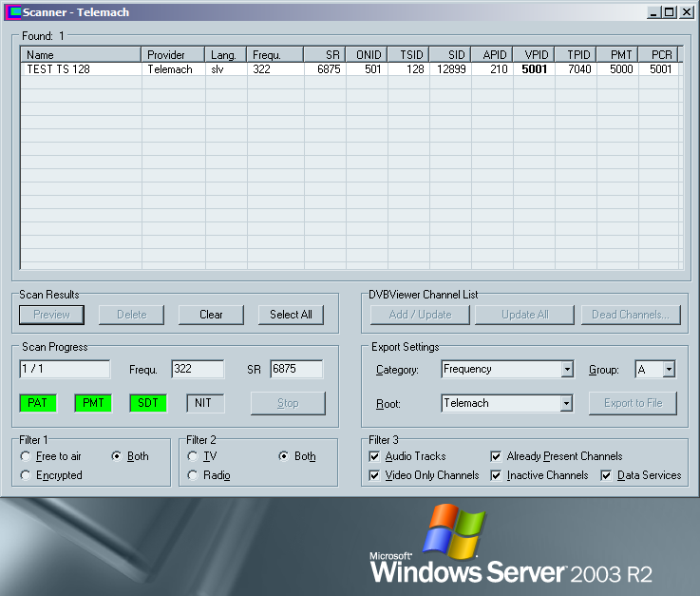Click the progress field showing 1 / 1
The height and width of the screenshot is (596, 700).
pyautogui.click(x=65, y=370)
